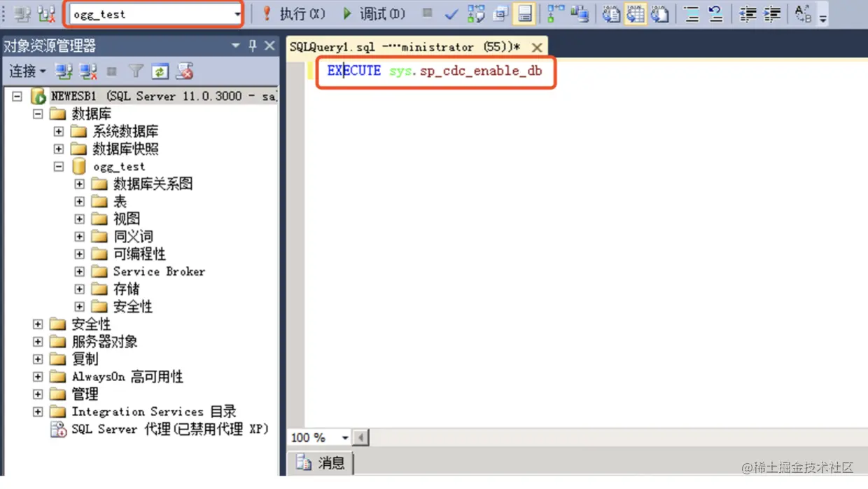Click the Change Connection toolbar icon

pos(47,14)
